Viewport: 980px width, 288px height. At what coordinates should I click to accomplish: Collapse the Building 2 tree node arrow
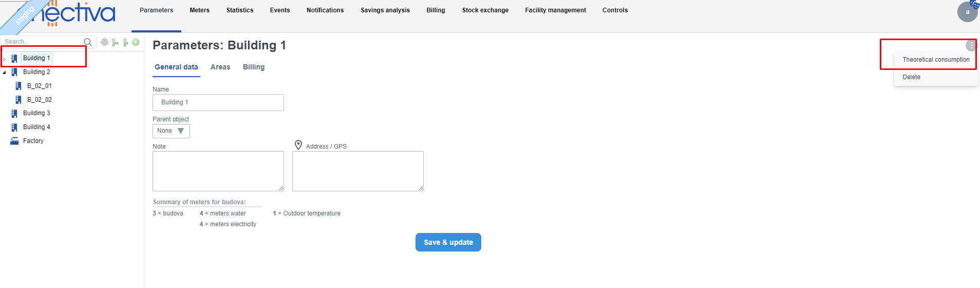5,73
